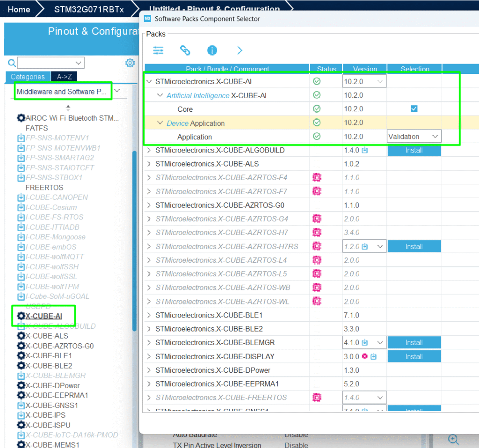This screenshot has height=448, width=479.
Task: Click Install button for X-CUBE-ALGOBUILD
Action: pos(414,151)
